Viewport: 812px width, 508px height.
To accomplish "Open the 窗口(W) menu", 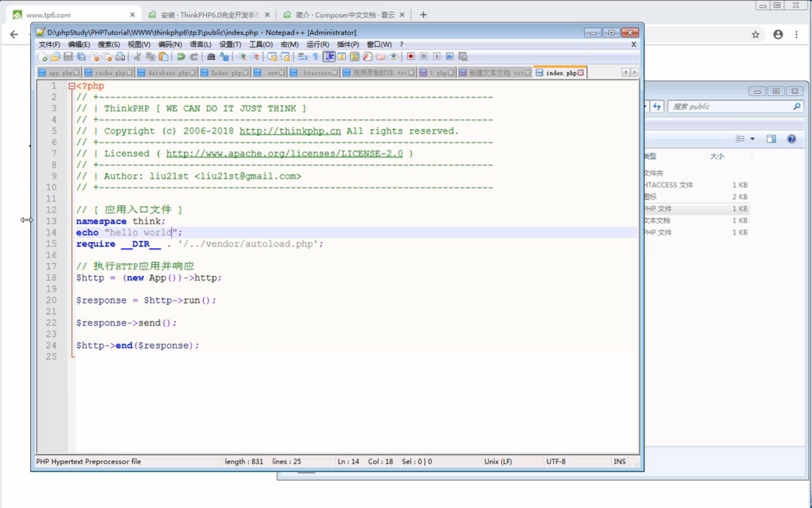I will tap(379, 44).
